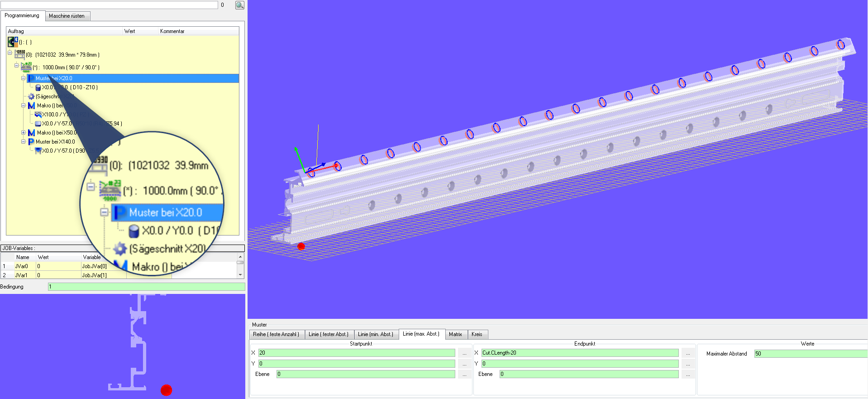Collapse the profile 1021032 tree node
868x399 pixels.
coord(10,53)
